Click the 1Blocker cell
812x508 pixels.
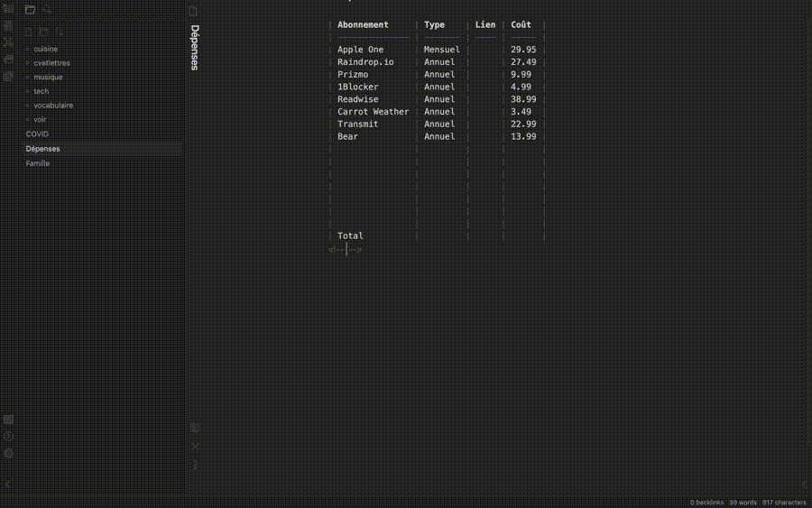point(358,87)
